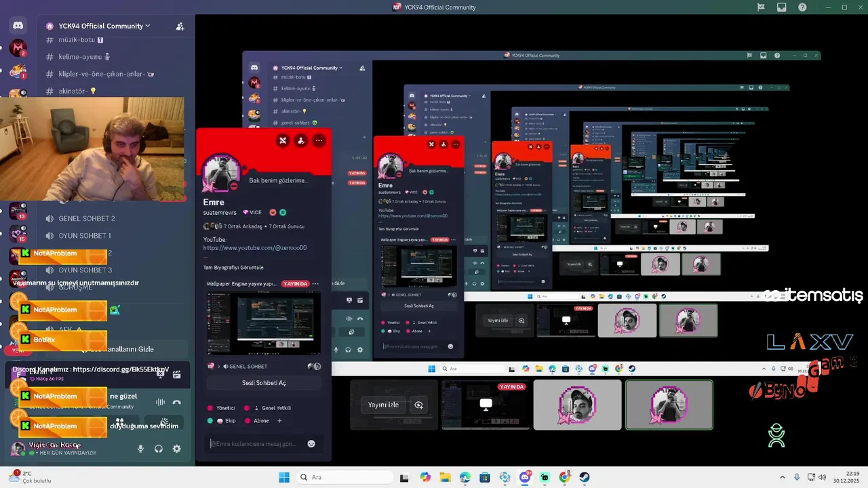Click the stream preview thumbnail in the largest profile popup
Viewport: 868px width, 488px height.
(x=264, y=323)
